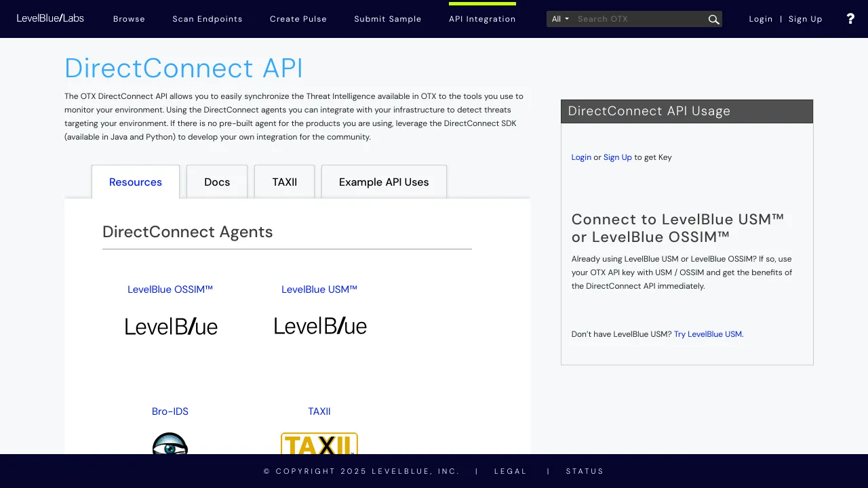Open Submit Sample page
The image size is (868, 488).
point(388,19)
